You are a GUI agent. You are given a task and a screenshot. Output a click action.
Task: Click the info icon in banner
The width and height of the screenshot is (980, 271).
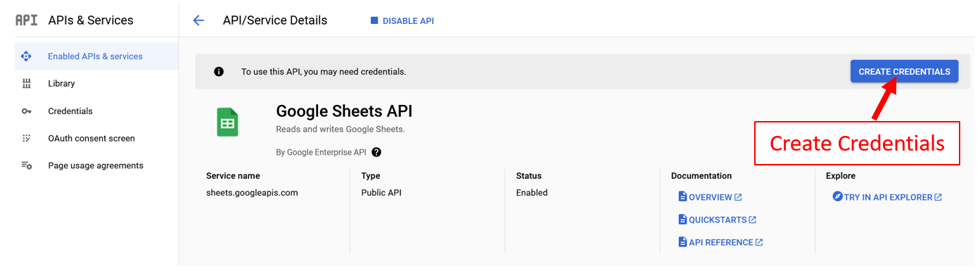[219, 72]
